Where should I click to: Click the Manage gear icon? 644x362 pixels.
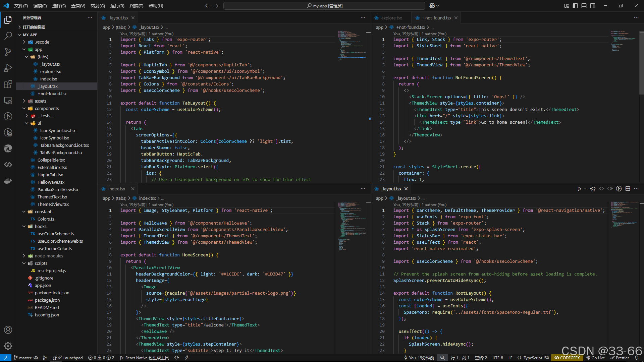(8, 346)
